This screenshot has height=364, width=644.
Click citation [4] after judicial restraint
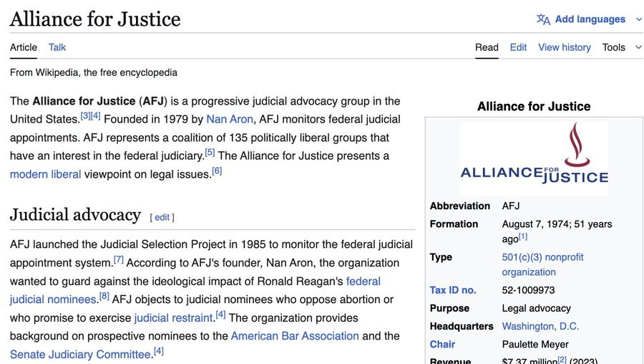tap(220, 315)
